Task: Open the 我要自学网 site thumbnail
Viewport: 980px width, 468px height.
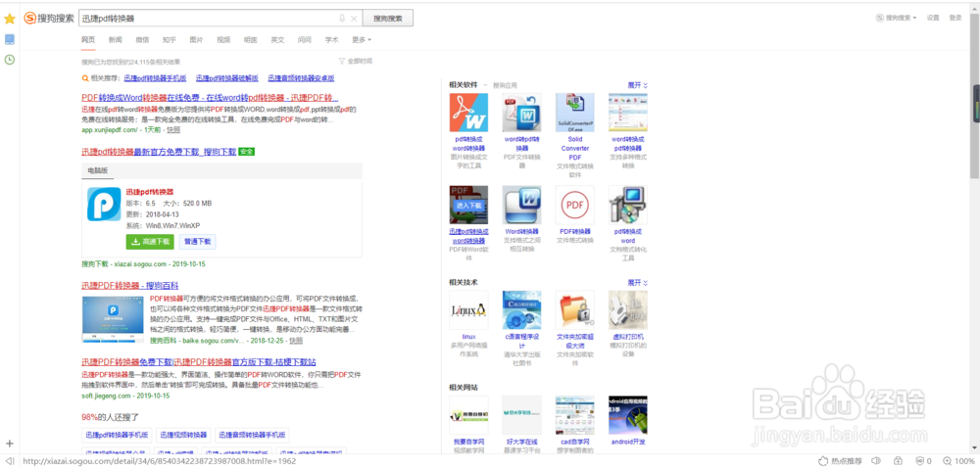Action: 468,415
